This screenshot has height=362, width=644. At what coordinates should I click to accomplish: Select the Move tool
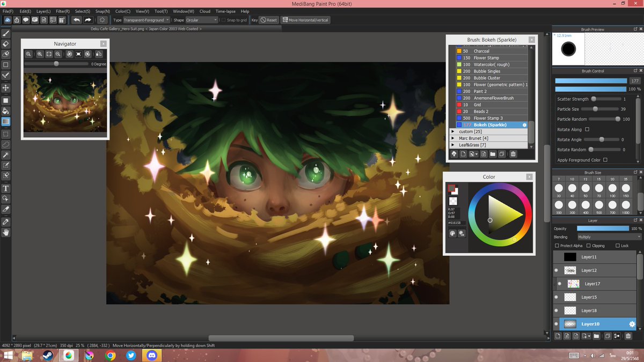point(6,87)
